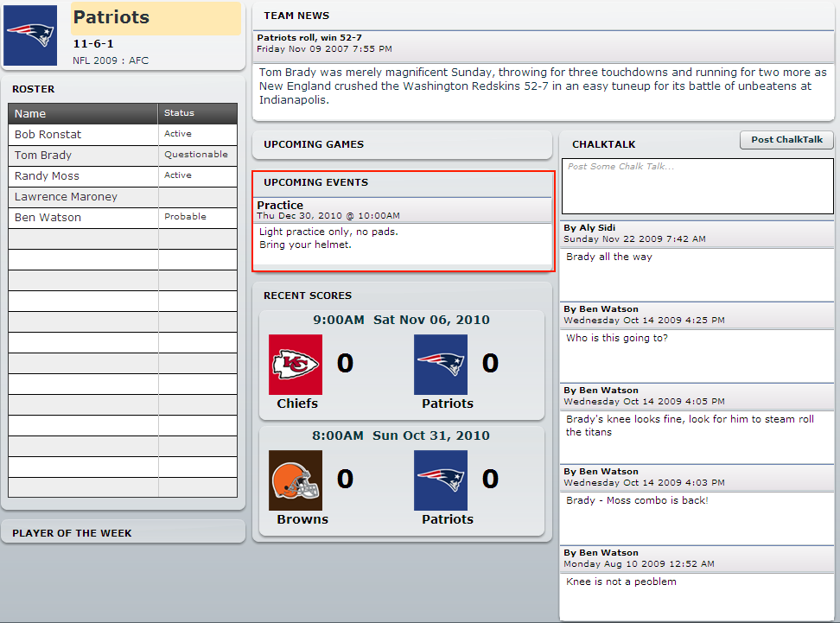Click the 'By Aly Sidi' post author
The image size is (840, 623).
pos(589,227)
